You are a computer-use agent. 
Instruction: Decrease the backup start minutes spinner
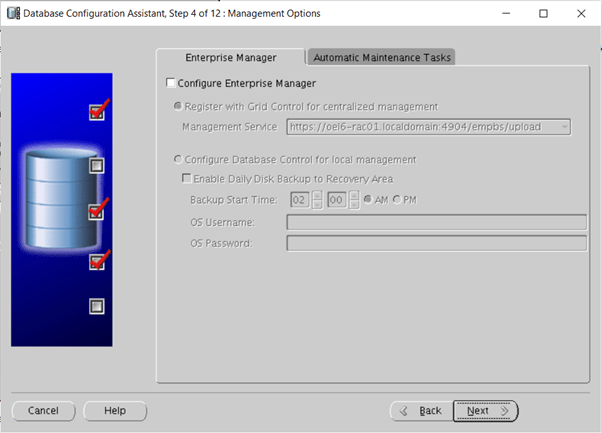355,204
